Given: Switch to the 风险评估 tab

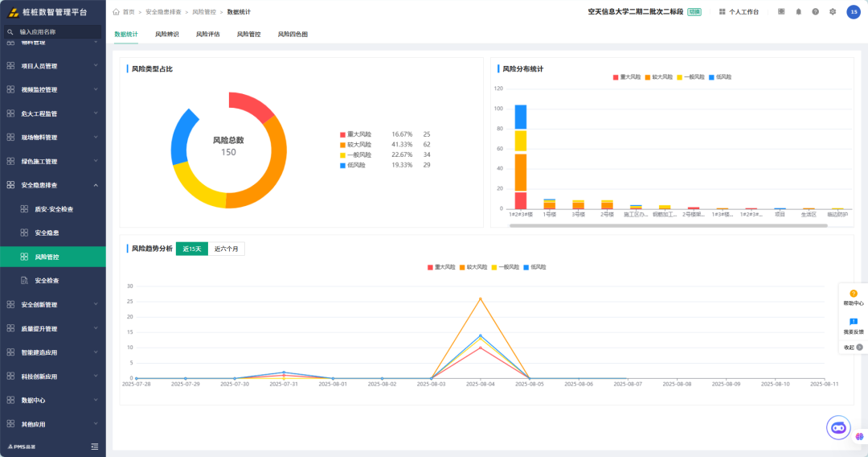Looking at the screenshot, I should (207, 35).
